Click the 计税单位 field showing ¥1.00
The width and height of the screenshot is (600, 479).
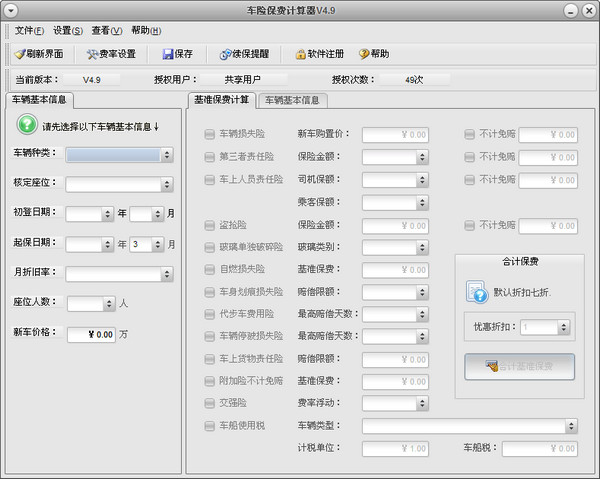(x=395, y=449)
